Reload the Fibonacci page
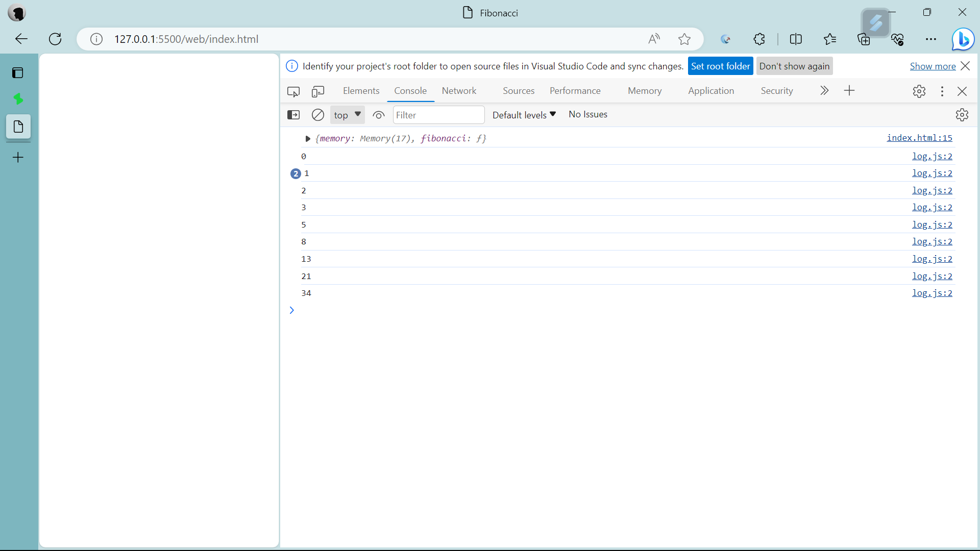This screenshot has height=551, width=980. click(55, 39)
